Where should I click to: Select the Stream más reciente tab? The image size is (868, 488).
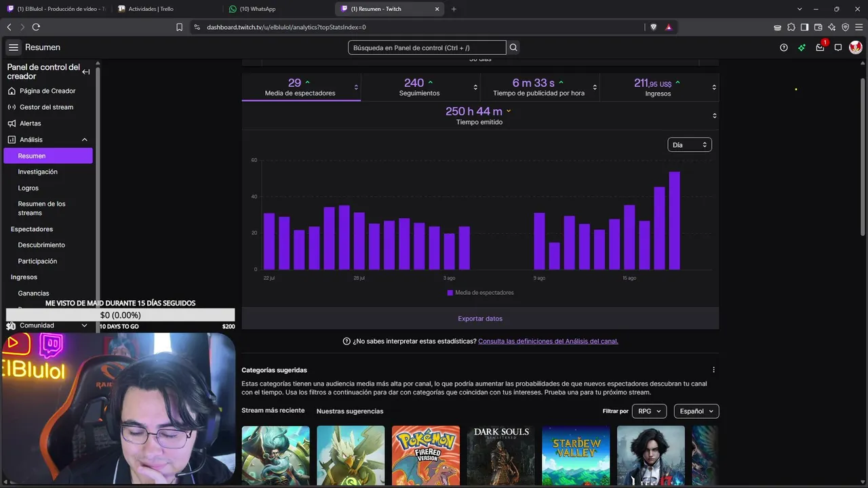(273, 411)
